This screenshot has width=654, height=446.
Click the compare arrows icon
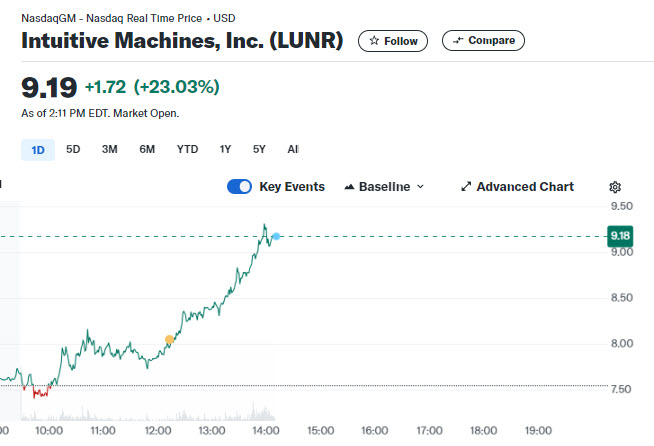458,40
